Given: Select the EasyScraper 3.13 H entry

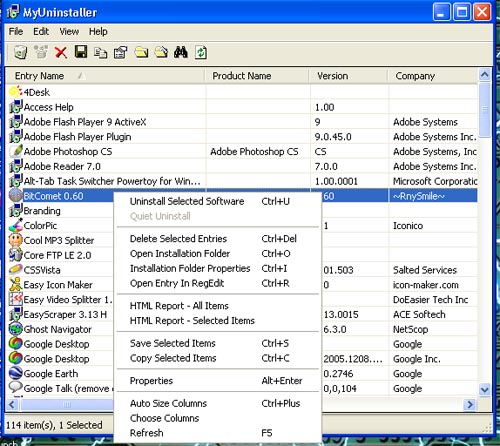Looking at the screenshot, I should [x=65, y=314].
